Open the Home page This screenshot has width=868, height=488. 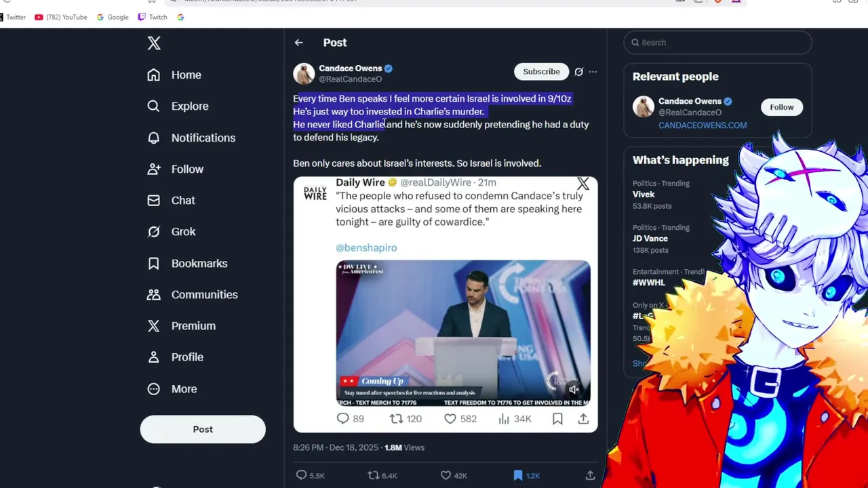(x=174, y=75)
